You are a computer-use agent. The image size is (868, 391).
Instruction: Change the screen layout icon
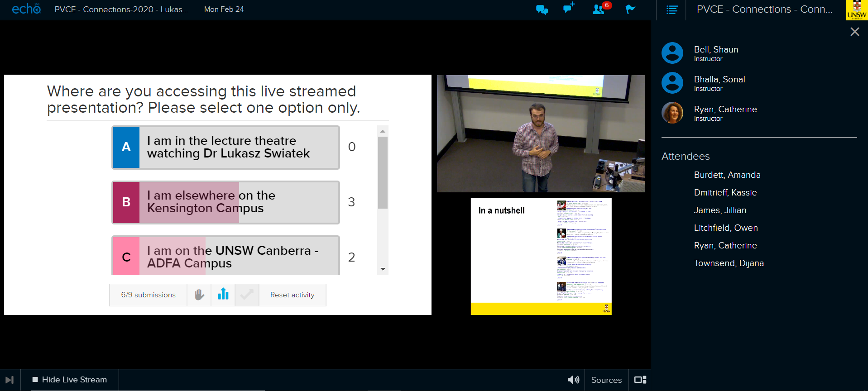640,380
